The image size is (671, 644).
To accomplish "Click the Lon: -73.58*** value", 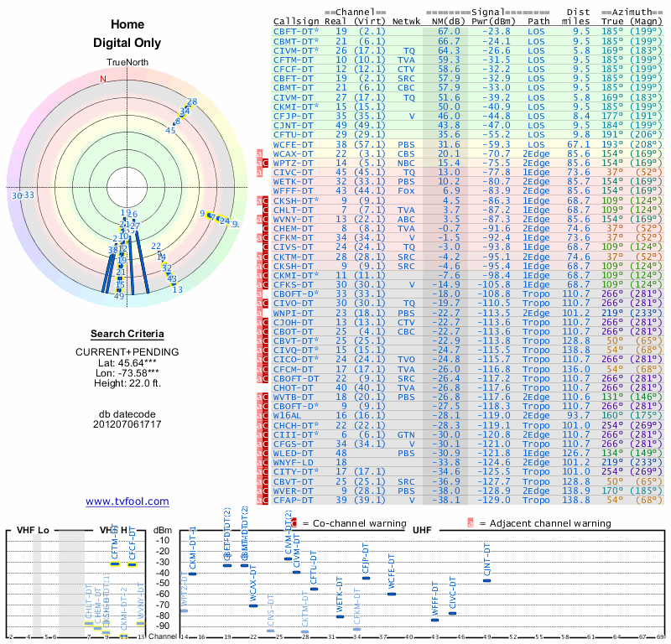I will tap(127, 372).
